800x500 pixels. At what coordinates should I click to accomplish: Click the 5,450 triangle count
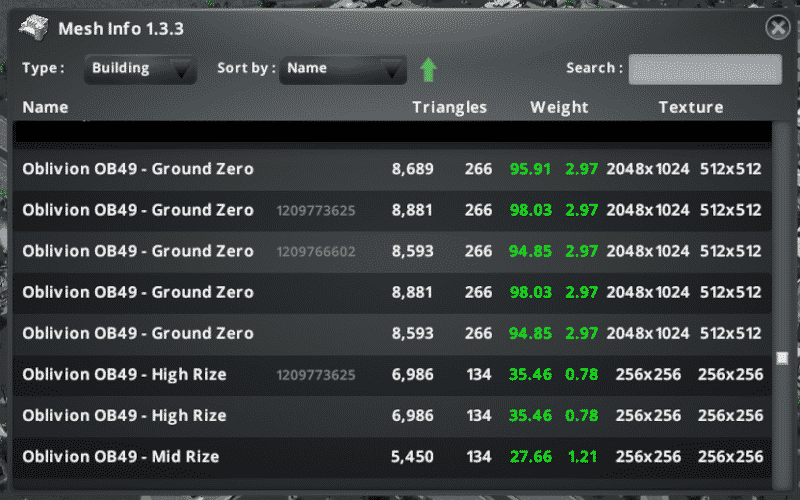(411, 457)
